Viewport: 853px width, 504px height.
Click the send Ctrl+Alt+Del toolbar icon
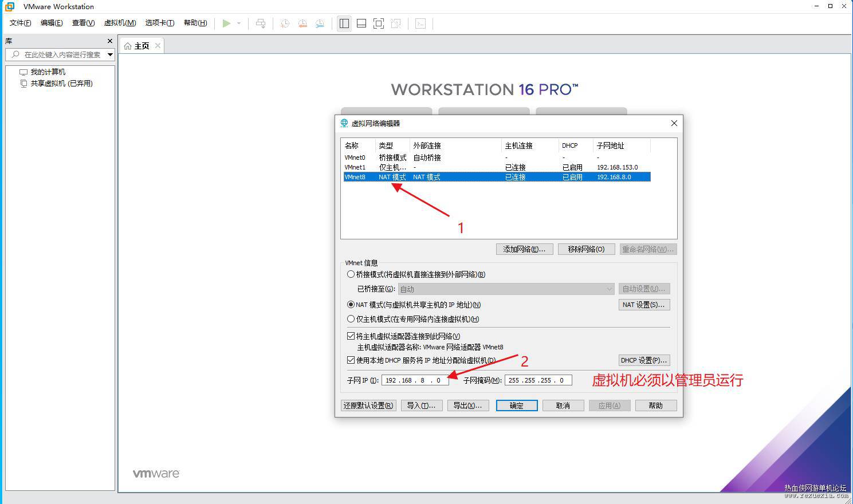click(261, 23)
